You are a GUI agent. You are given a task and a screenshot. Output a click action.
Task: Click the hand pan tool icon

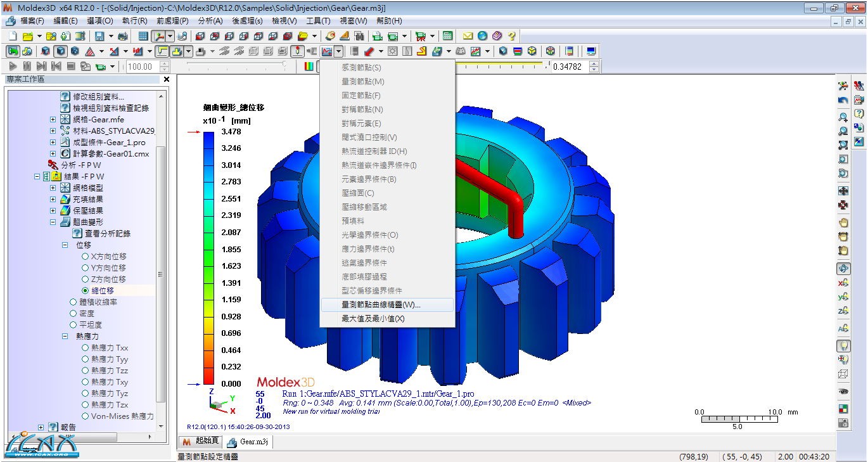843,222
